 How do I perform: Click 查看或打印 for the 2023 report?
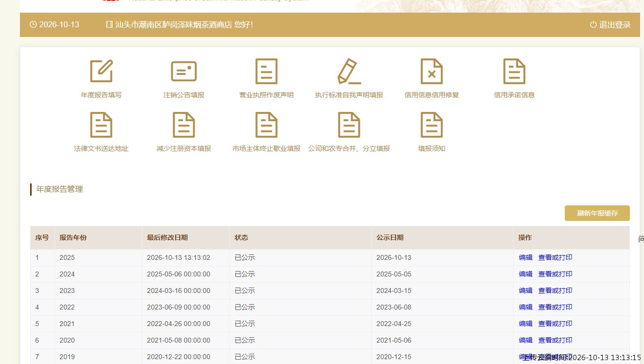[x=555, y=291]
